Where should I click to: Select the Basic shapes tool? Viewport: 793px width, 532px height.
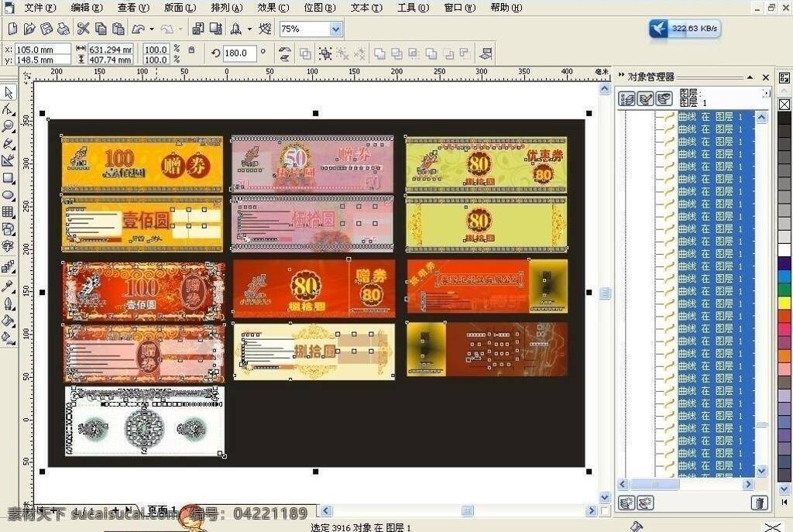pos(9,229)
